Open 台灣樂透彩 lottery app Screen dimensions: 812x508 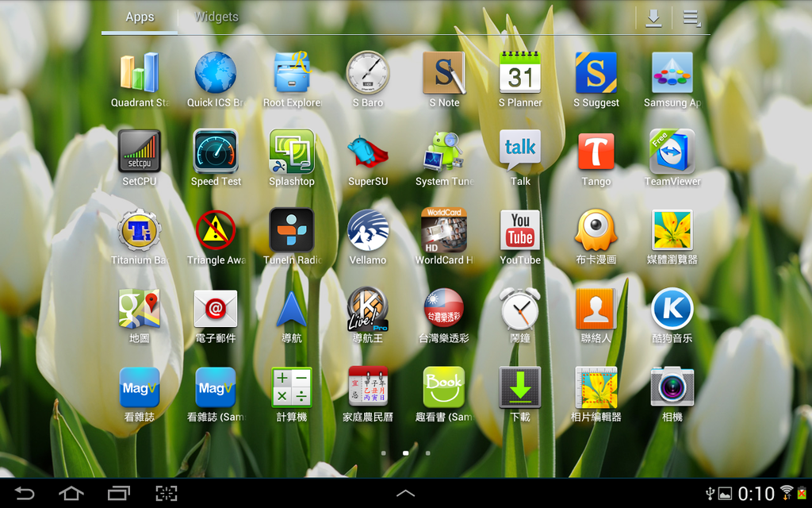pos(444,309)
